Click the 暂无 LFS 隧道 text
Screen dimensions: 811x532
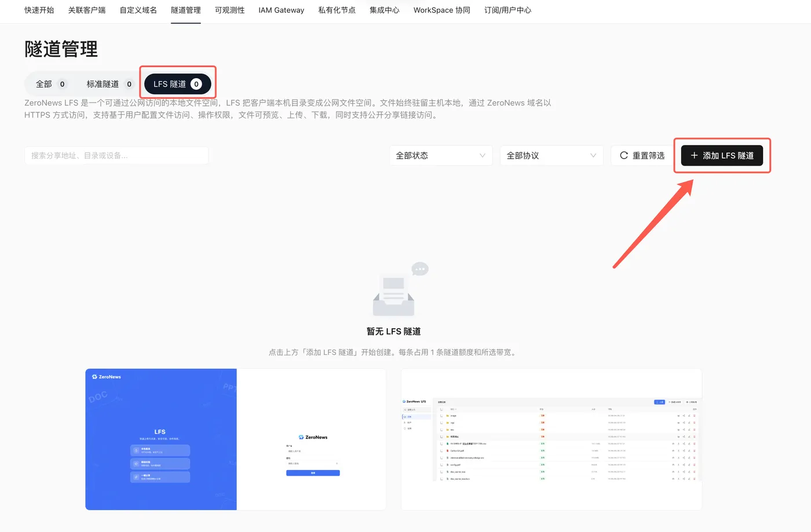(x=394, y=331)
